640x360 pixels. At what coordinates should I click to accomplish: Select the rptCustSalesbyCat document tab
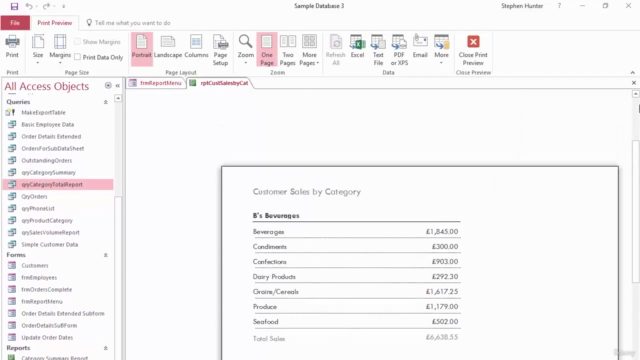pos(219,83)
